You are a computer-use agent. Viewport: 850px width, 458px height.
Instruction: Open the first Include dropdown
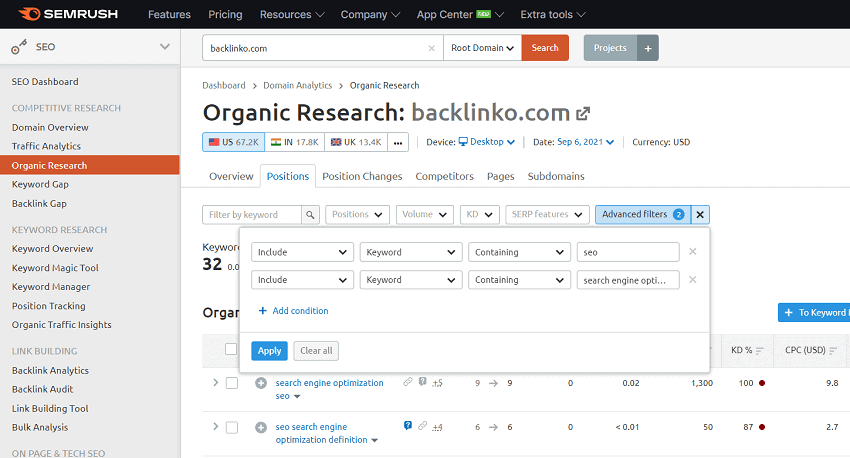(x=302, y=252)
